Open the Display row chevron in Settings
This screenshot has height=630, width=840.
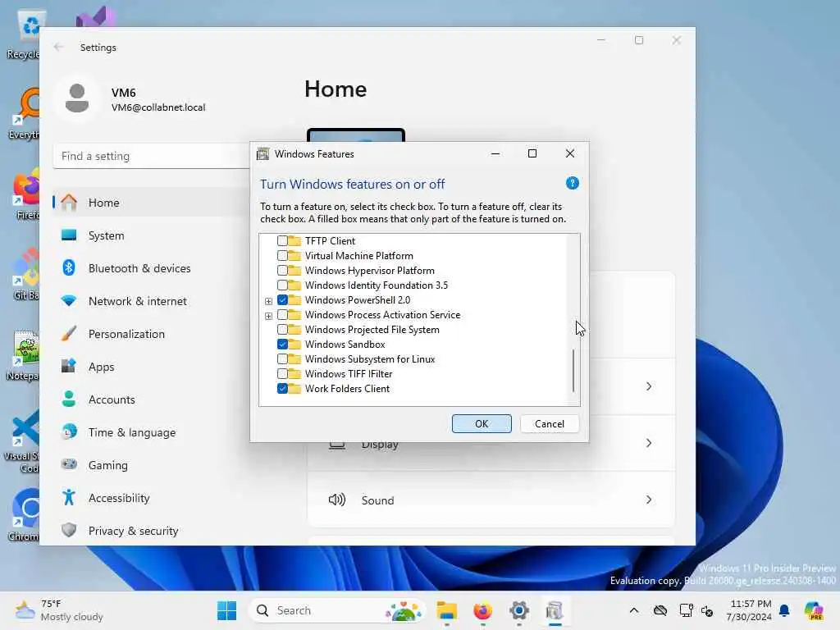649,443
